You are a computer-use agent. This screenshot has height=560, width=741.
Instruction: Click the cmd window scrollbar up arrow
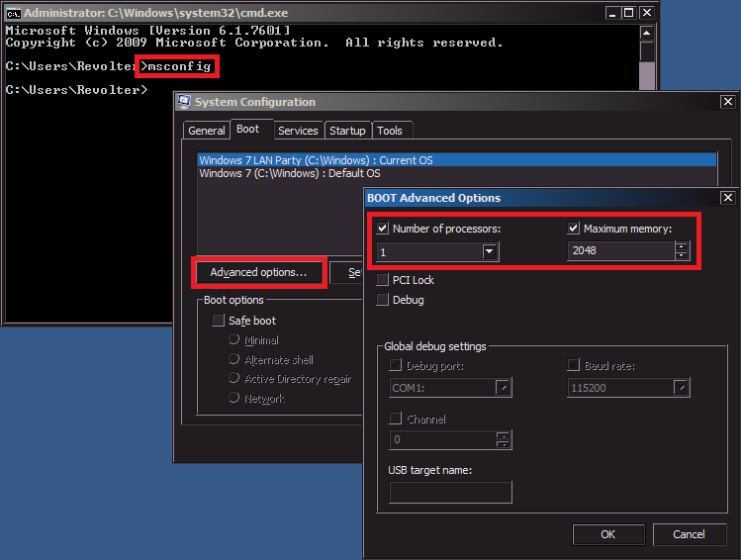(x=646, y=33)
